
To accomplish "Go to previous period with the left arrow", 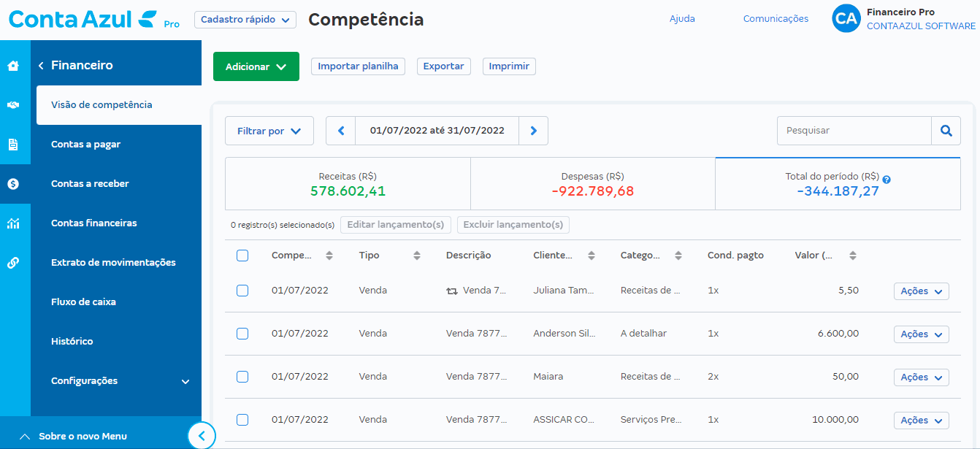I will point(340,131).
